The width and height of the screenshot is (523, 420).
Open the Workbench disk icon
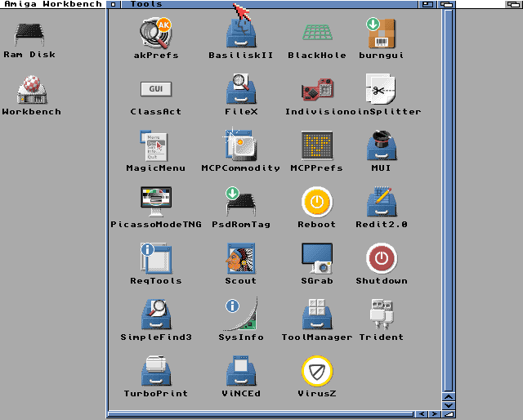(x=30, y=90)
